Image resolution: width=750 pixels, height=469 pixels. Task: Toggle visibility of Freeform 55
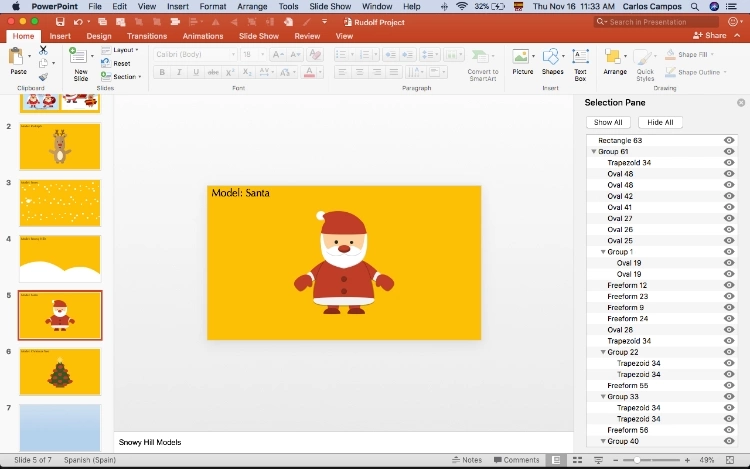(x=729, y=386)
